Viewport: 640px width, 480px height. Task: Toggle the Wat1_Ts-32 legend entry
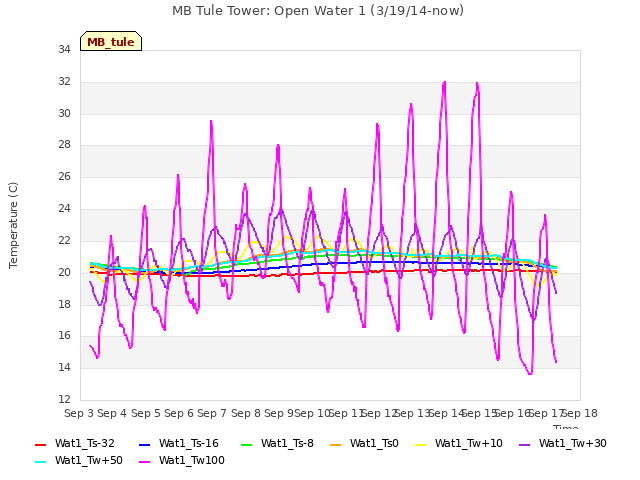point(75,444)
